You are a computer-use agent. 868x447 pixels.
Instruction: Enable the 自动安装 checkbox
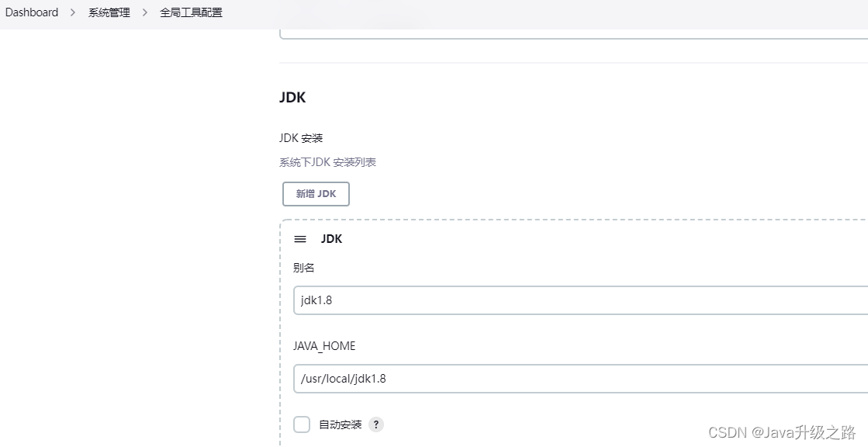[302, 424]
